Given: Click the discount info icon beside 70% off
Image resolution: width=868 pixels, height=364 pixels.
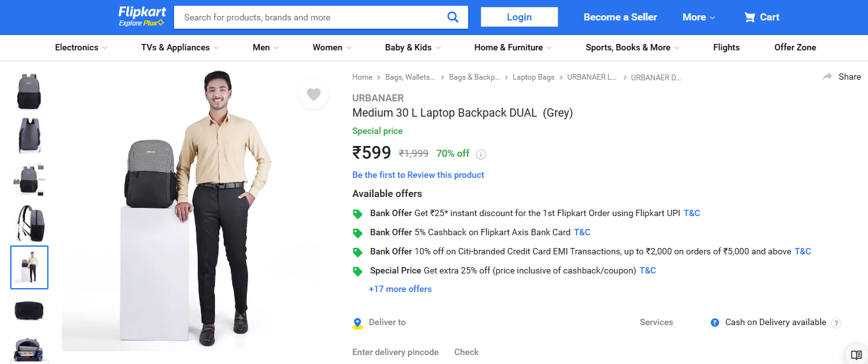Looking at the screenshot, I should click(x=482, y=154).
